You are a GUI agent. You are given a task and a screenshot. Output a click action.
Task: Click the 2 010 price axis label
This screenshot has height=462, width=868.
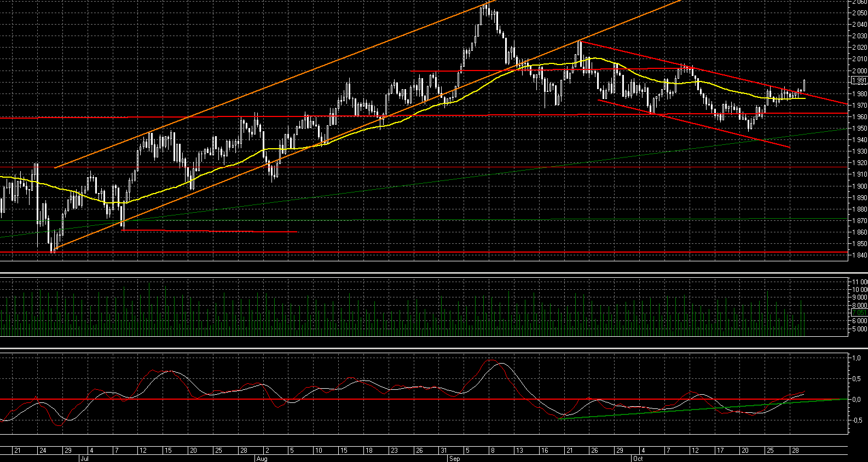coord(860,59)
